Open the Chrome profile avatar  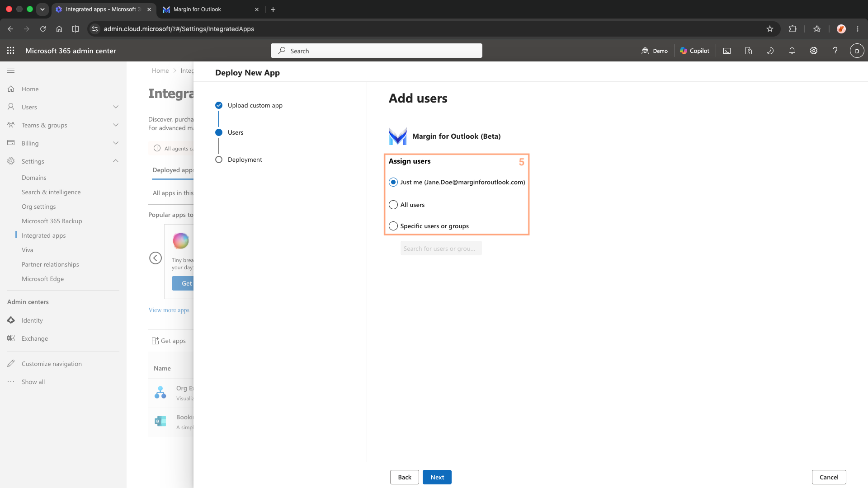(x=841, y=29)
